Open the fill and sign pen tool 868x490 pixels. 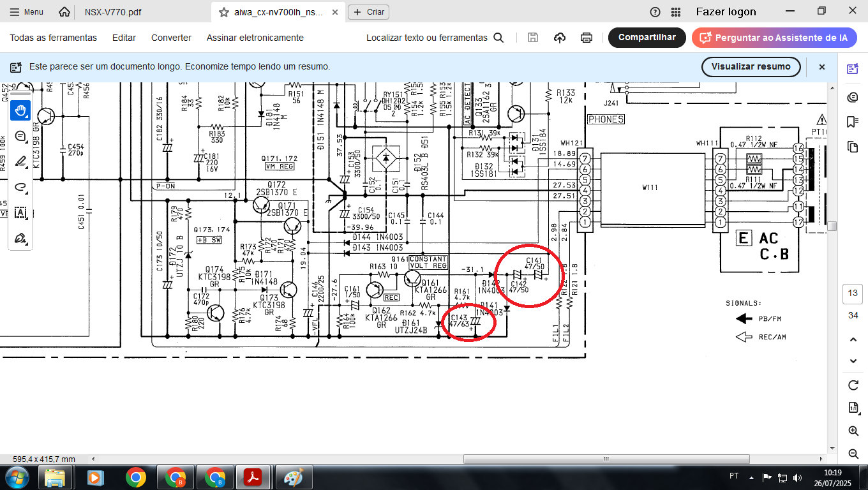click(20, 239)
